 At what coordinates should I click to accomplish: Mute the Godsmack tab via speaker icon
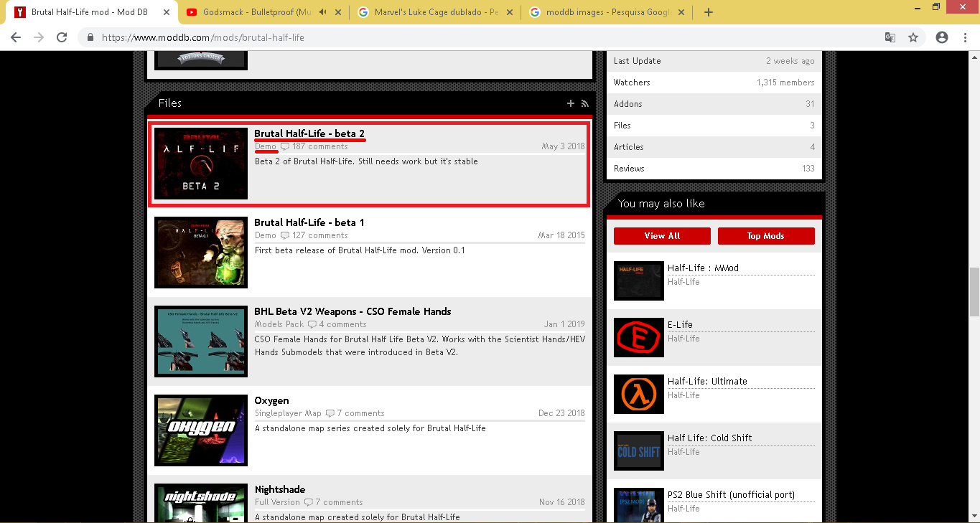tap(323, 12)
